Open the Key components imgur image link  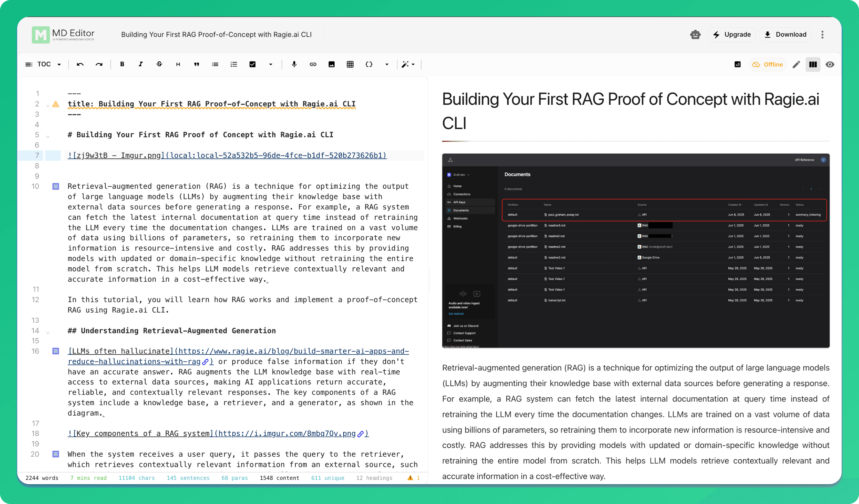218,434
